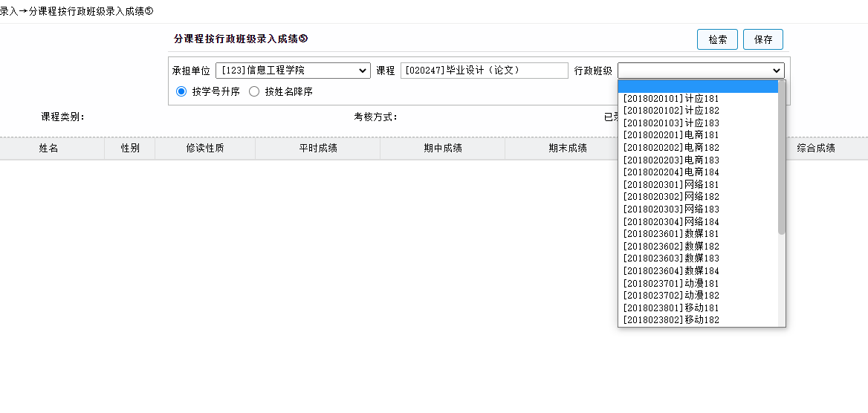Click the 平时成绩 column header
The height and width of the screenshot is (413, 868).
coord(317,148)
